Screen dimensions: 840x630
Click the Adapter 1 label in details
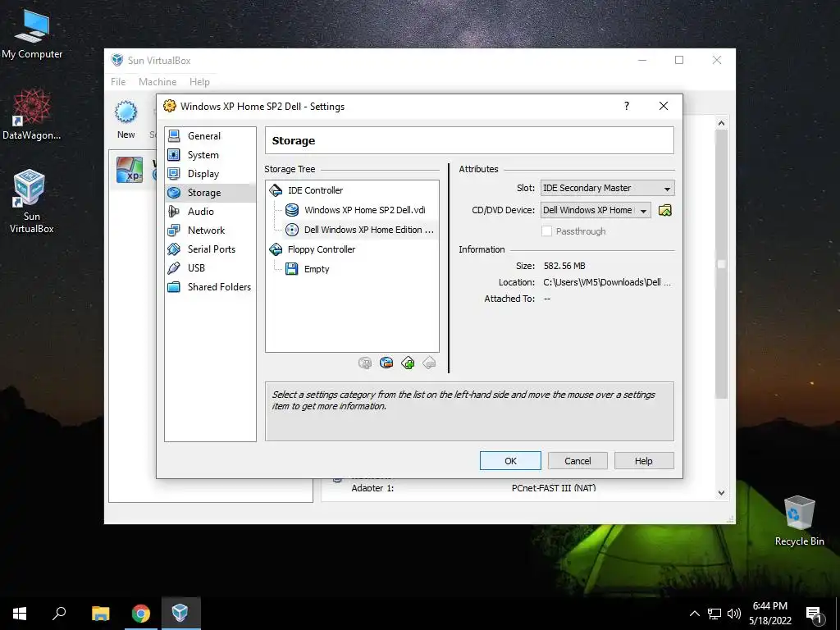coord(372,488)
